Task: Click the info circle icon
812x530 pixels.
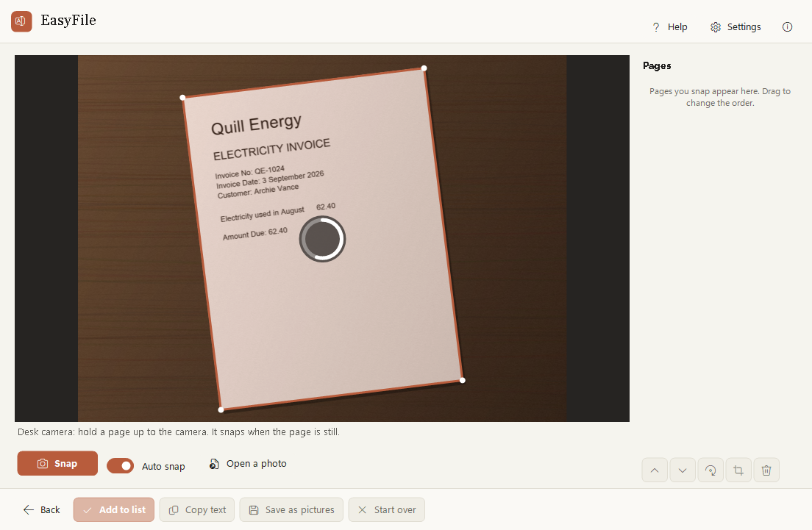Action: 787,27
